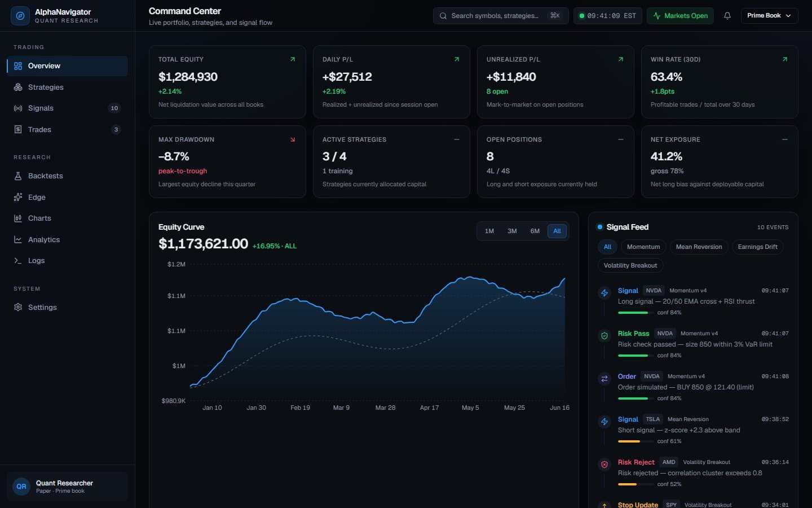Viewport: 812px width, 508px height.
Task: Click the TSLA Signal lightning icon
Action: pyautogui.click(x=604, y=422)
